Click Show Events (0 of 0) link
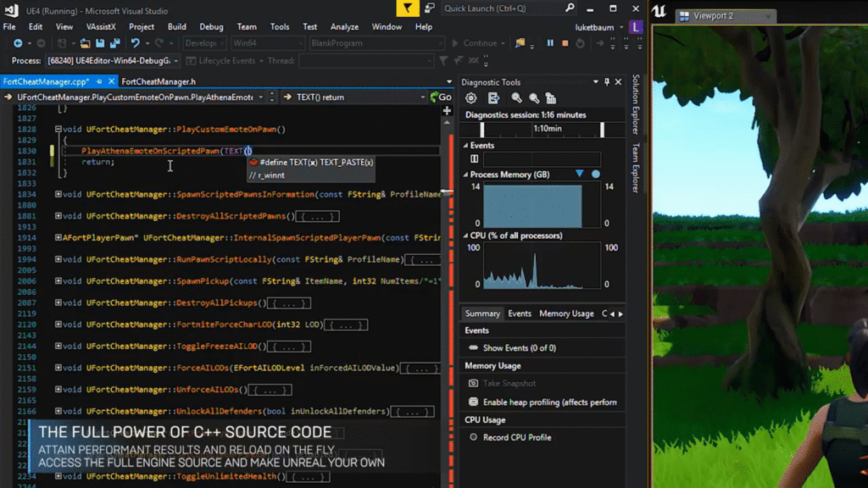Viewport: 868px width, 488px height. 520,348
